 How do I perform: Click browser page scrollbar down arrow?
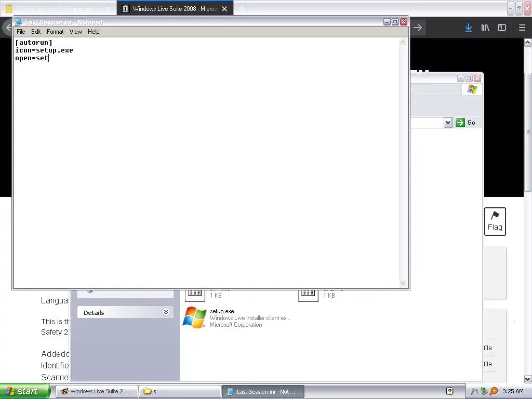pyautogui.click(x=528, y=379)
